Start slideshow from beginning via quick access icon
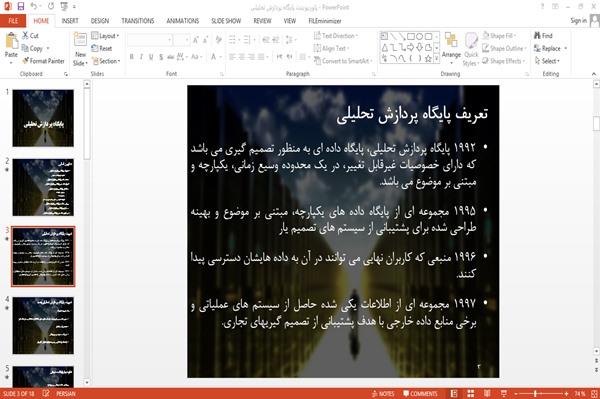Image resolution: width=600 pixels, height=399 pixels. 64,7
